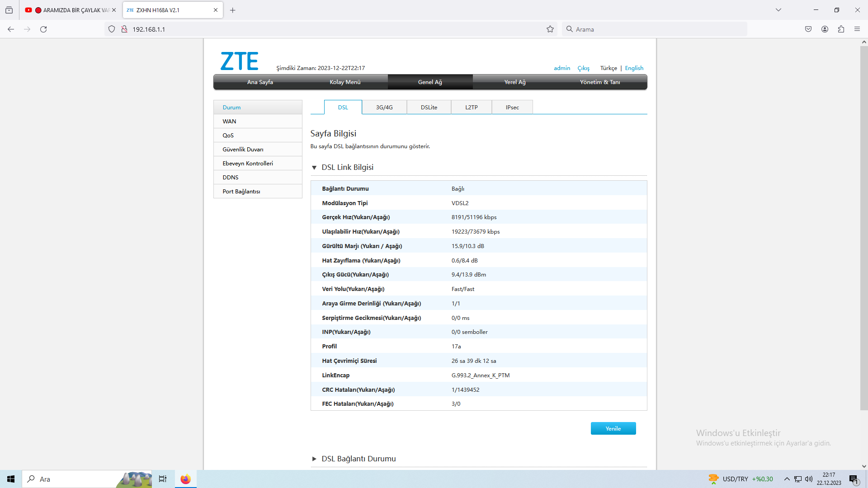Open the insecure connection lock icon

124,29
